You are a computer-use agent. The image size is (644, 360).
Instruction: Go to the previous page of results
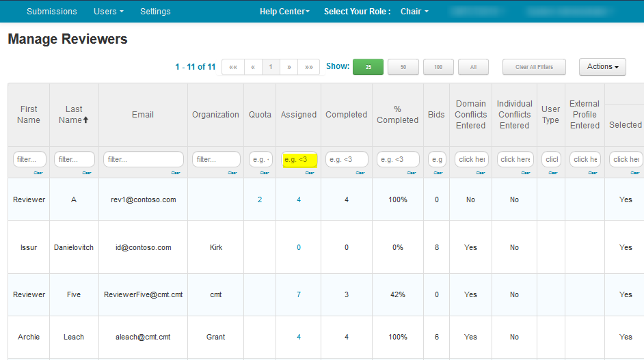pyautogui.click(x=253, y=67)
